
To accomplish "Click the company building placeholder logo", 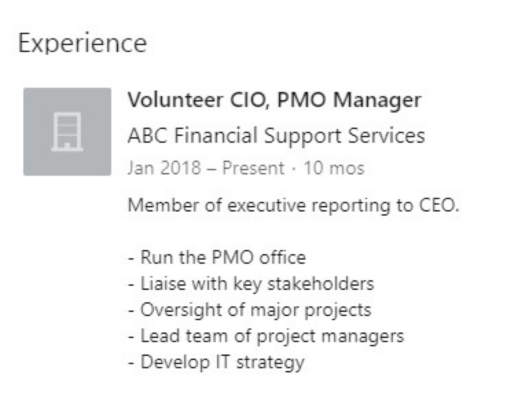I will (x=67, y=132).
